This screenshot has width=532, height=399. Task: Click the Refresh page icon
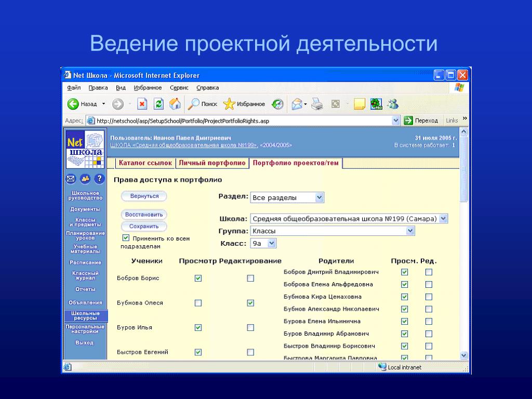point(158,104)
